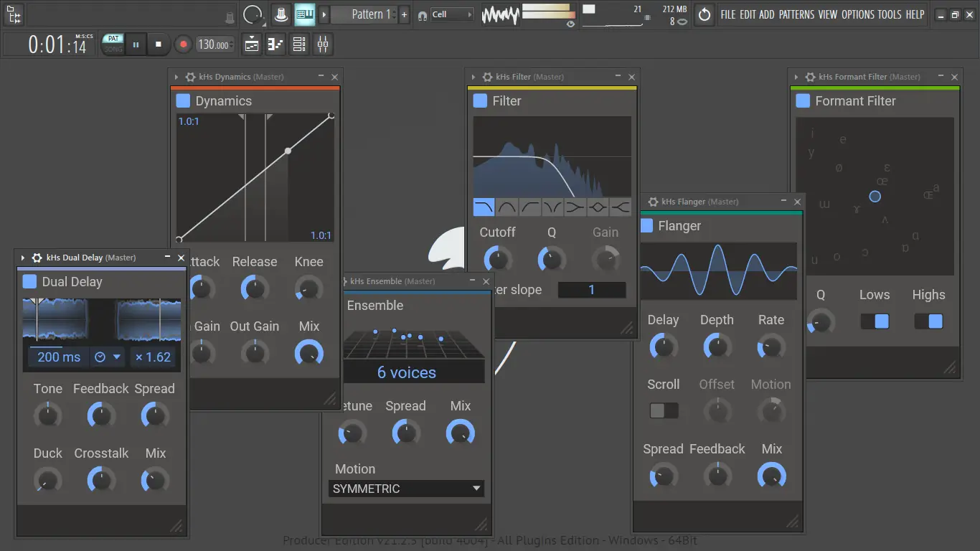Add a new pattern with the plus button

pos(405,14)
